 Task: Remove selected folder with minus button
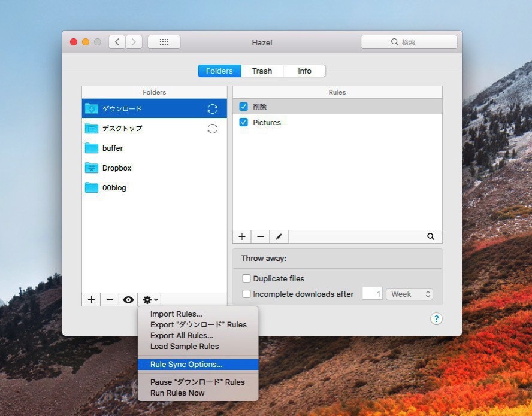pyautogui.click(x=110, y=300)
